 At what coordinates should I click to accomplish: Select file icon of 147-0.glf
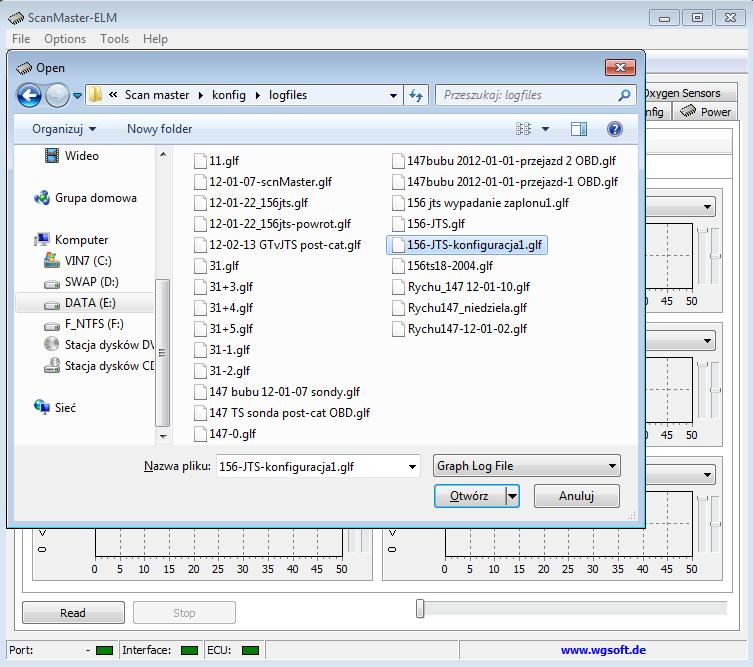200,434
